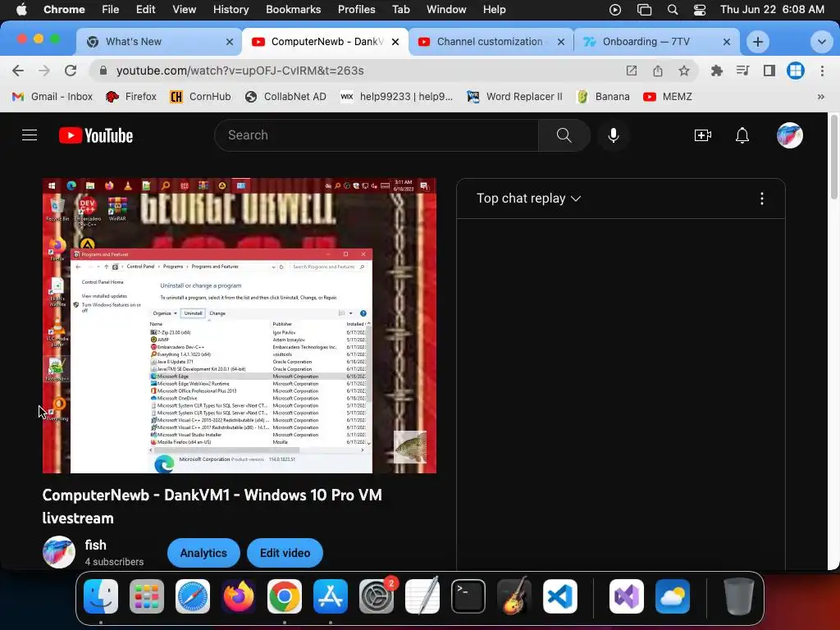Open the account avatar menu on YouTube
This screenshot has width=840, height=630.
click(790, 135)
